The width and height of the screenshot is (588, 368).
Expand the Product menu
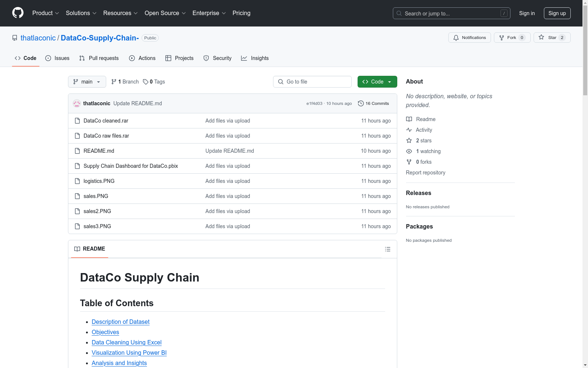(x=46, y=13)
